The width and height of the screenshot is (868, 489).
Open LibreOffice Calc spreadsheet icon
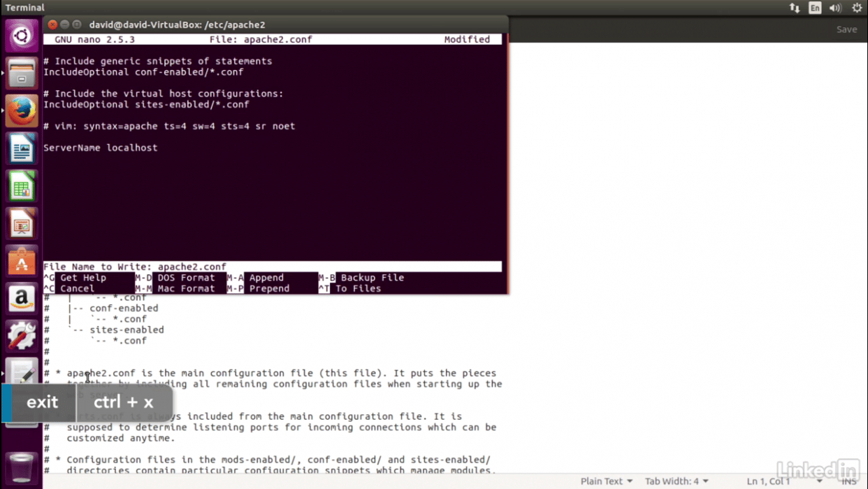tap(21, 187)
